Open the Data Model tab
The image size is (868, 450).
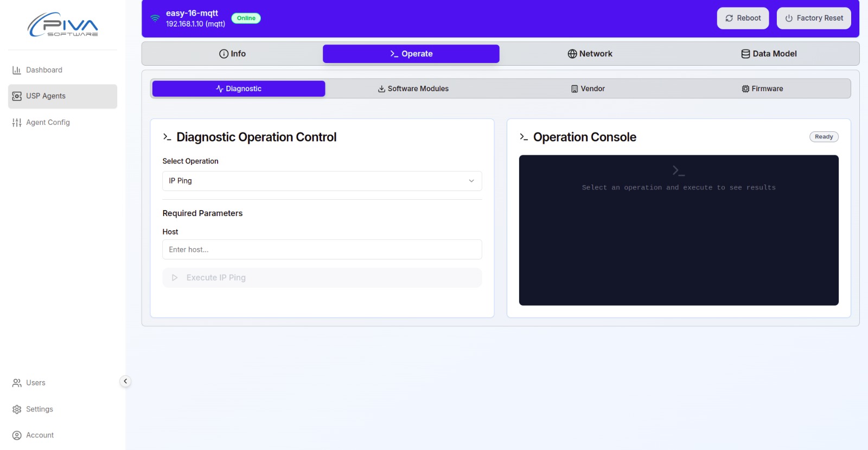(769, 54)
